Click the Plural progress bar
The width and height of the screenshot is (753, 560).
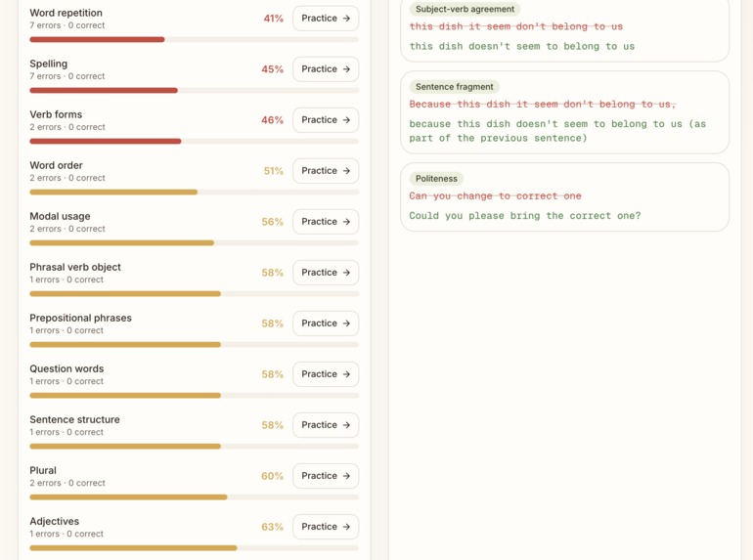194,497
